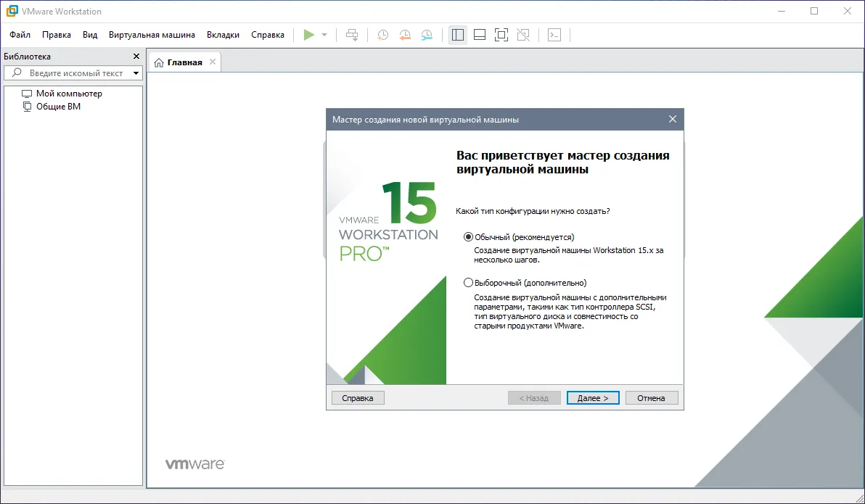Minimize the VMware Workstation window

click(x=781, y=11)
